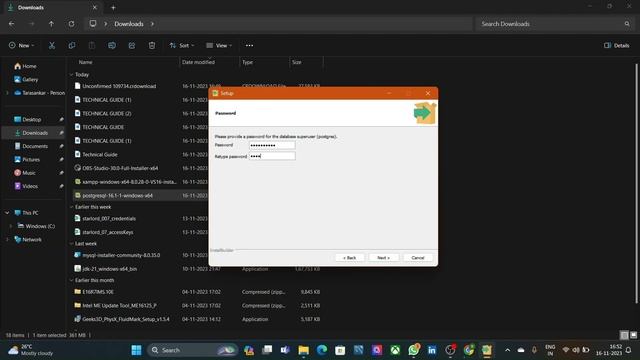Focus the Password input field
The image size is (640, 360).
pos(272,145)
